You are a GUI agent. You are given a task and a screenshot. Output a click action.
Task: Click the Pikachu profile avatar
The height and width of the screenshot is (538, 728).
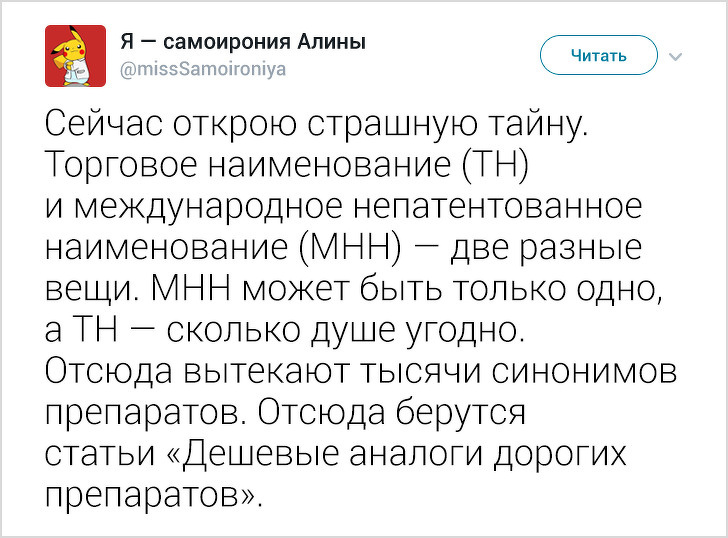(68, 56)
